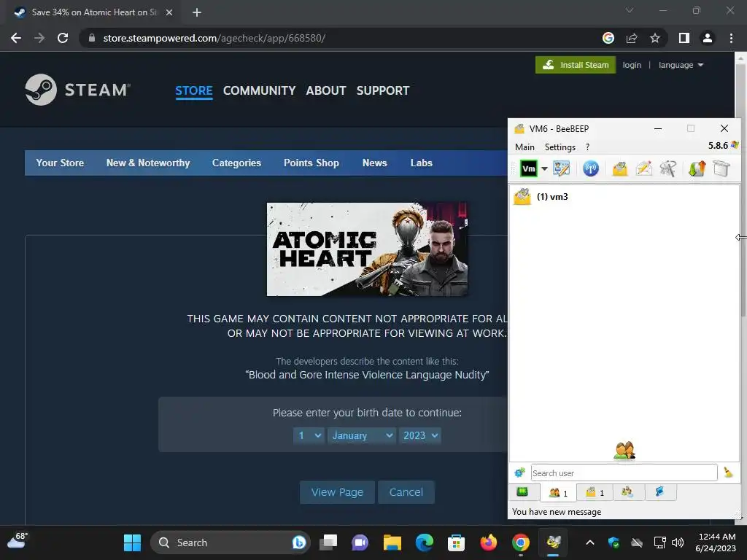Open the birth month dropdown showing January
Viewport: 747px width, 560px height.
[361, 435]
